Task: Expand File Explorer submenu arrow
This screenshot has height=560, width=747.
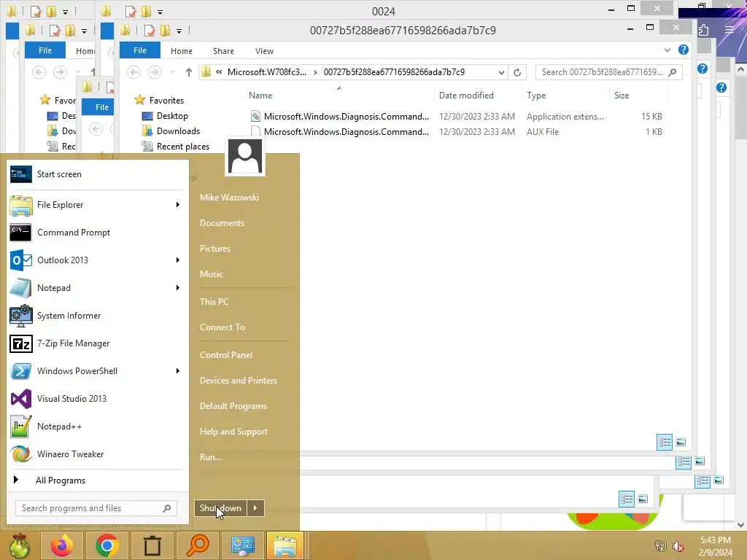Action: coord(178,205)
